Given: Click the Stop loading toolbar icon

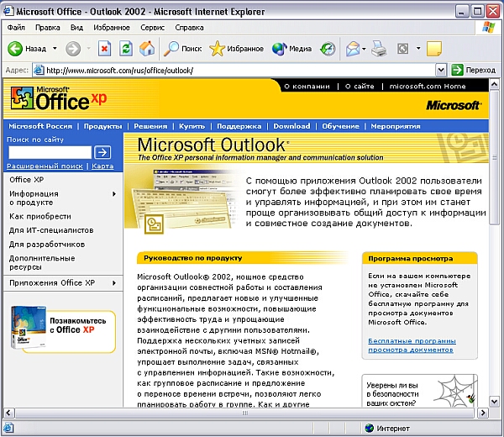Looking at the screenshot, I should (x=106, y=49).
